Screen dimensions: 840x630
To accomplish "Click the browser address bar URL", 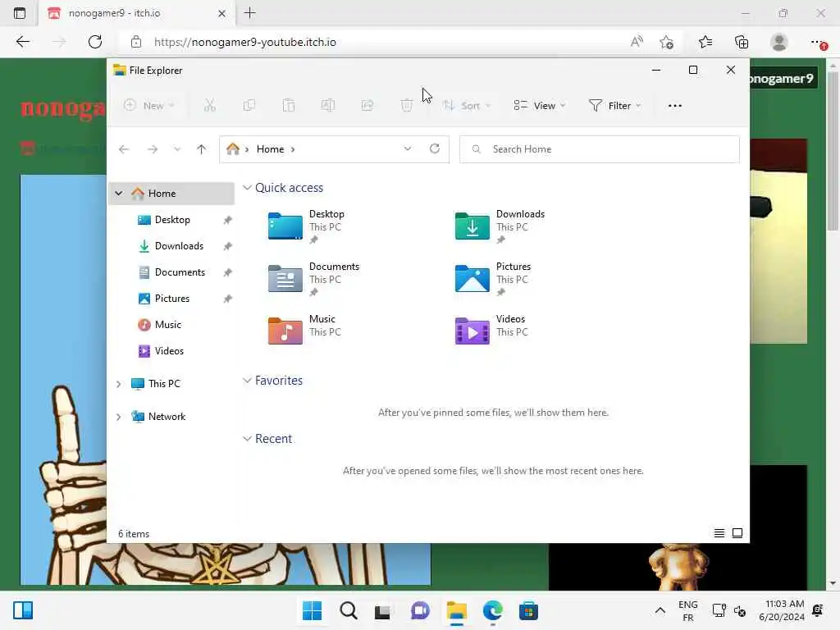I will [x=244, y=42].
